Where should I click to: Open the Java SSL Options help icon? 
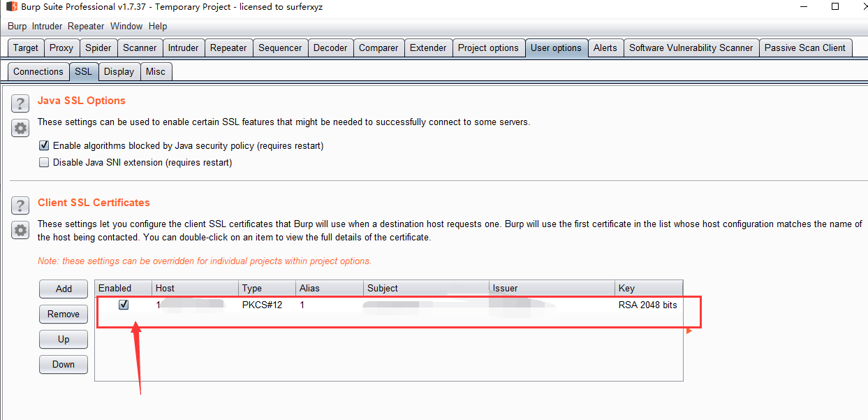tap(20, 103)
